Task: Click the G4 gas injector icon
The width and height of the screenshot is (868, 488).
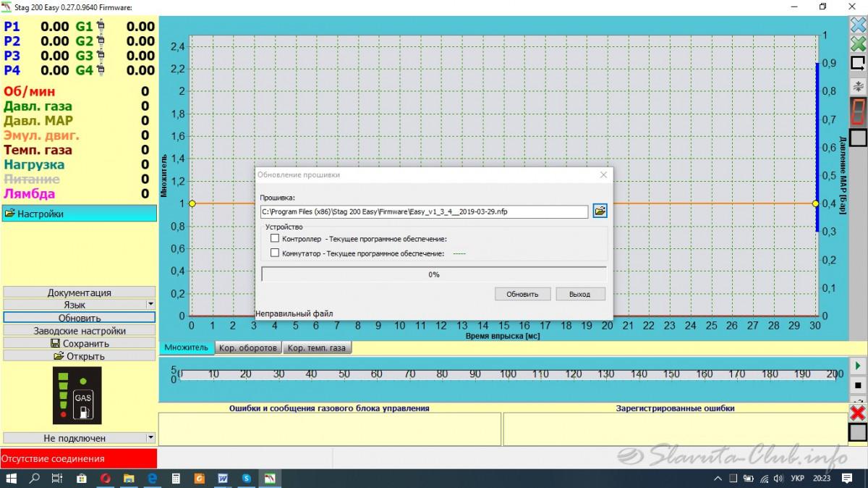Action: pyautogui.click(x=101, y=70)
